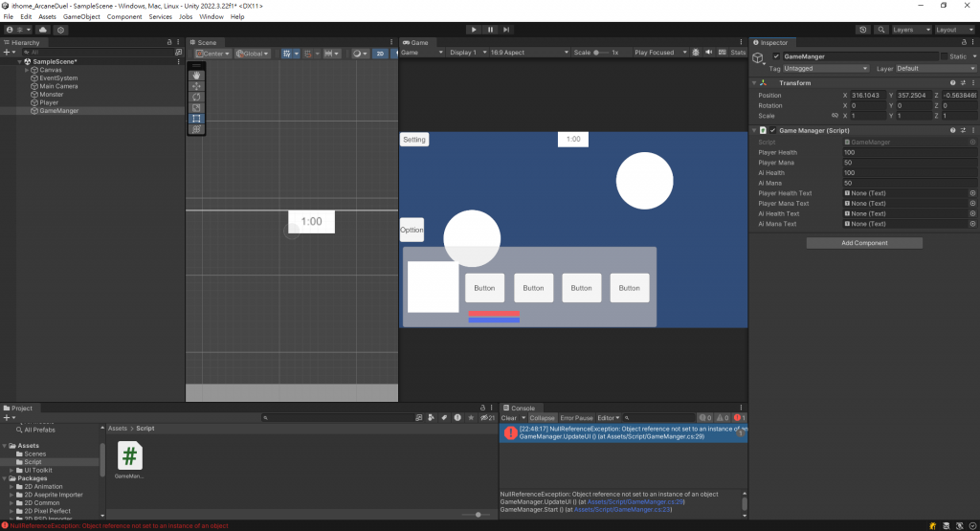The width and height of the screenshot is (980, 531).
Task: Open the 16:9 Aspect dropdown
Action: click(x=528, y=53)
